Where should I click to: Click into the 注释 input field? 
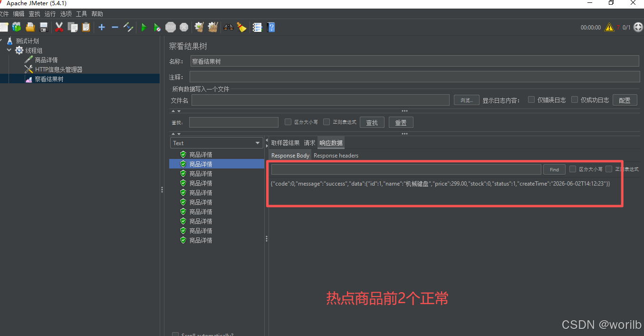coord(414,77)
